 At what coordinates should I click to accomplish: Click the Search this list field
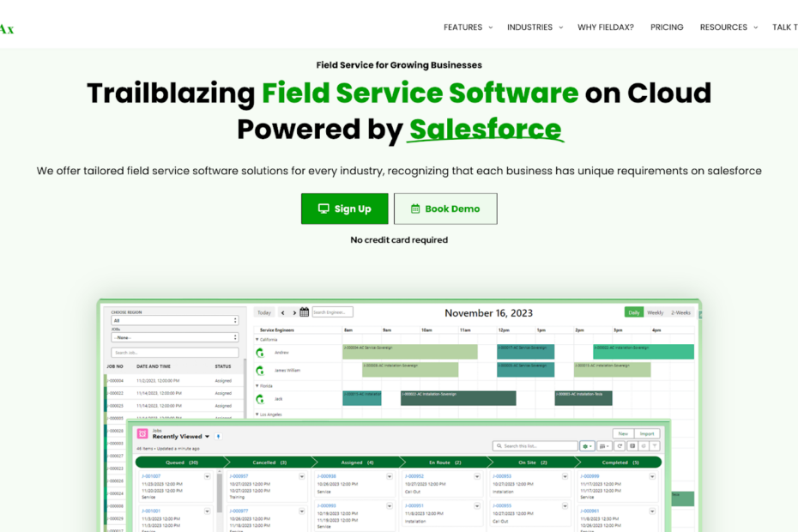tap(535, 446)
